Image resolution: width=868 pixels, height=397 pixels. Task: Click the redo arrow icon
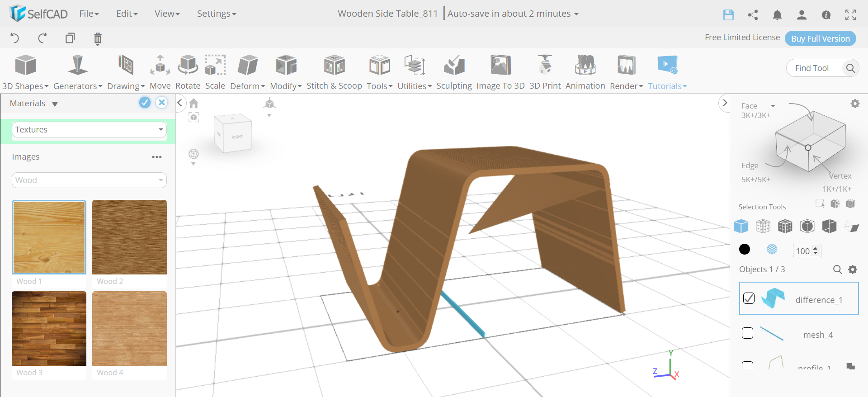(x=42, y=38)
